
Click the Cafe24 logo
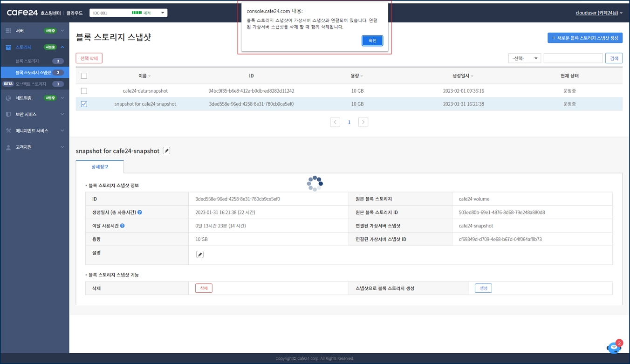tap(22, 13)
